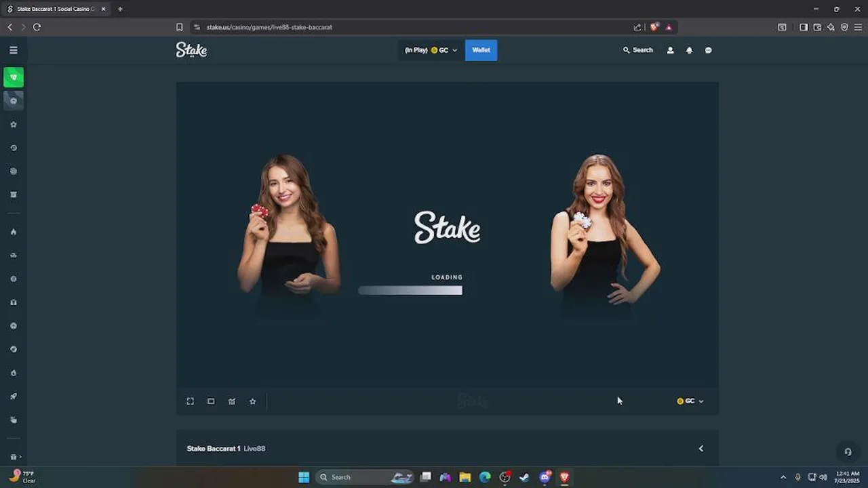Open live stats chart icon
Viewport: 868px width, 488px height.
click(x=232, y=401)
